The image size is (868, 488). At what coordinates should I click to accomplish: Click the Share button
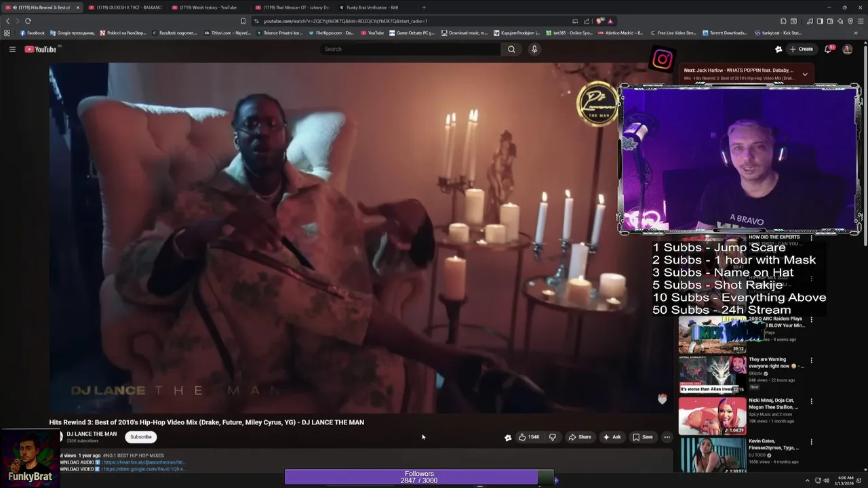pos(580,437)
